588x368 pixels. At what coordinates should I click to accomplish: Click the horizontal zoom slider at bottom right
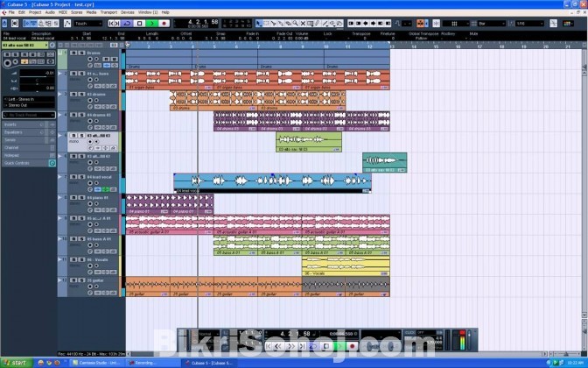point(565,354)
